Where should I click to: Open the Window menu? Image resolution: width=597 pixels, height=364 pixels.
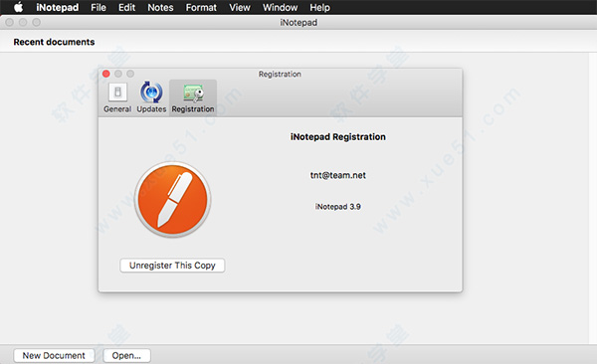click(x=280, y=7)
